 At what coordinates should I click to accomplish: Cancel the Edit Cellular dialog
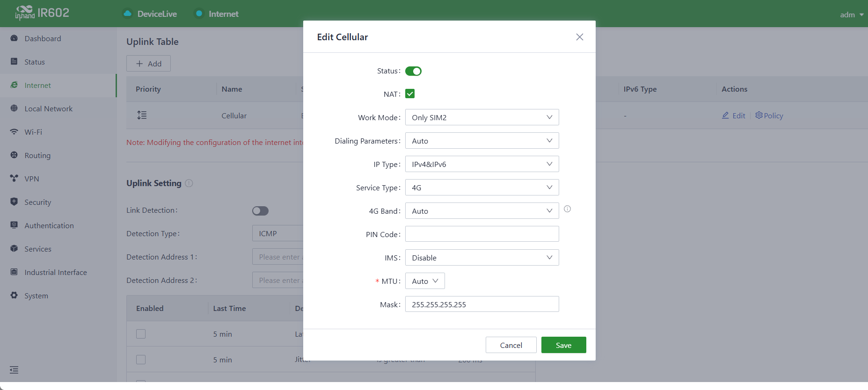coord(511,345)
